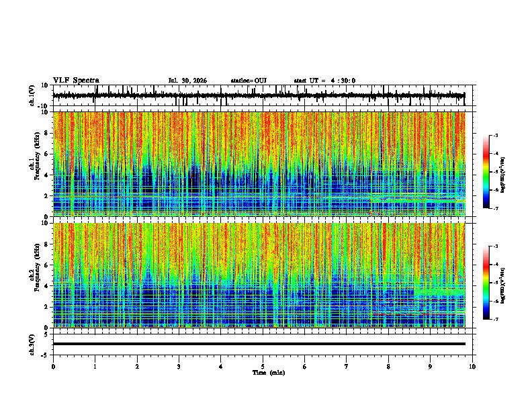Click the '2' kHz tick on ch.1 spectrogram
The width and height of the screenshot is (532, 411).
click(x=46, y=196)
